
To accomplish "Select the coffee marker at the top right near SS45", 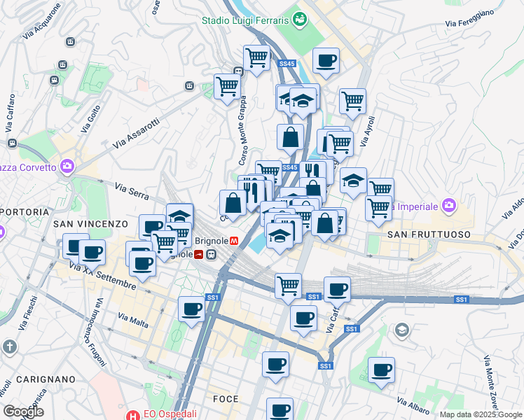I will (326, 61).
